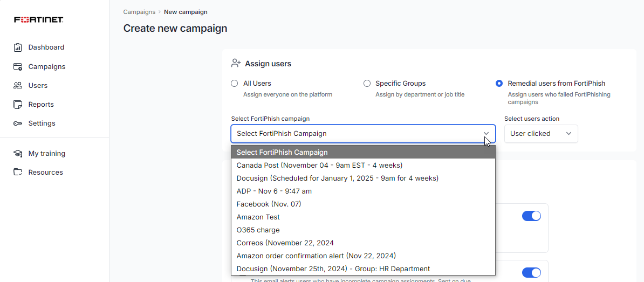
Task: Click the Fortinet logo
Action: click(x=38, y=20)
